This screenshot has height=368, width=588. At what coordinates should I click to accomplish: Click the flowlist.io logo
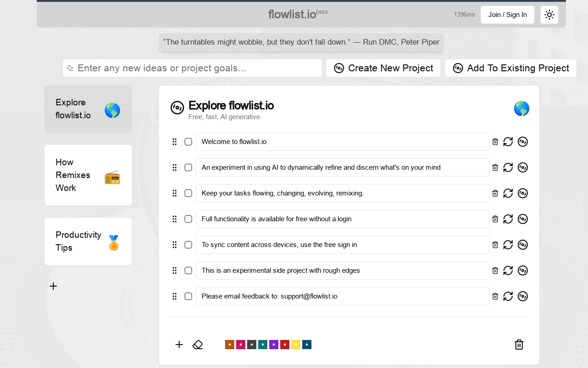click(298, 14)
